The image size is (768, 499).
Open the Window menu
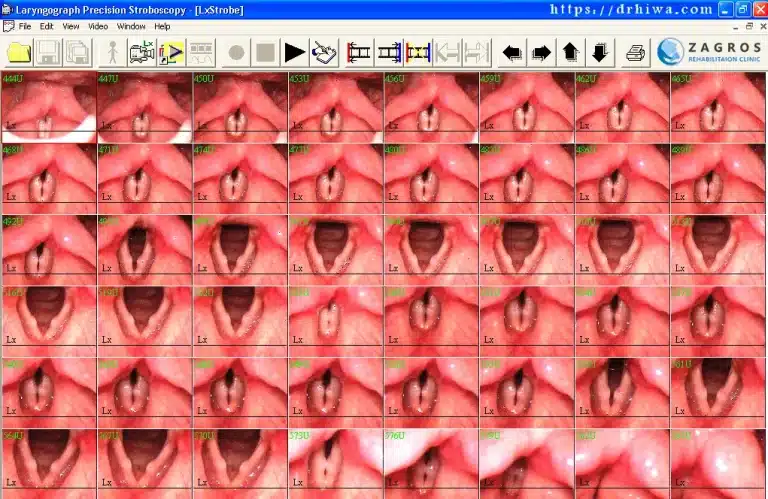click(131, 26)
